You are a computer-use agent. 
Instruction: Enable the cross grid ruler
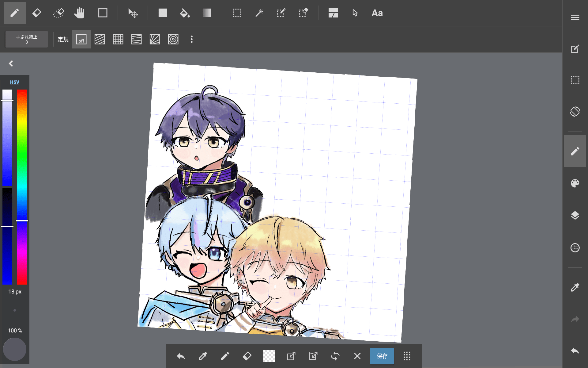click(118, 39)
